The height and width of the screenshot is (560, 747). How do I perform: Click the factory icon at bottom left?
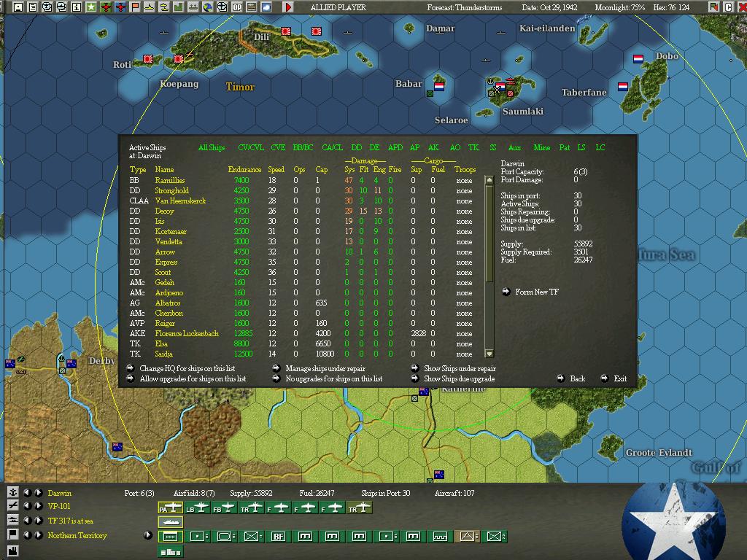[x=13, y=551]
